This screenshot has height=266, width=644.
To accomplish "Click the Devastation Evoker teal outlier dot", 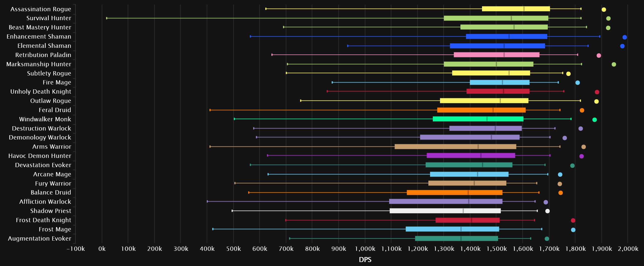I will pyautogui.click(x=572, y=166).
